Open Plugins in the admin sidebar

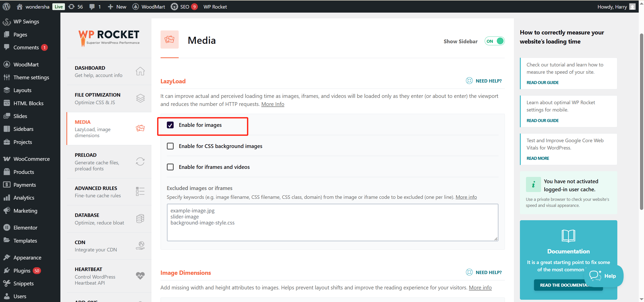coord(22,271)
